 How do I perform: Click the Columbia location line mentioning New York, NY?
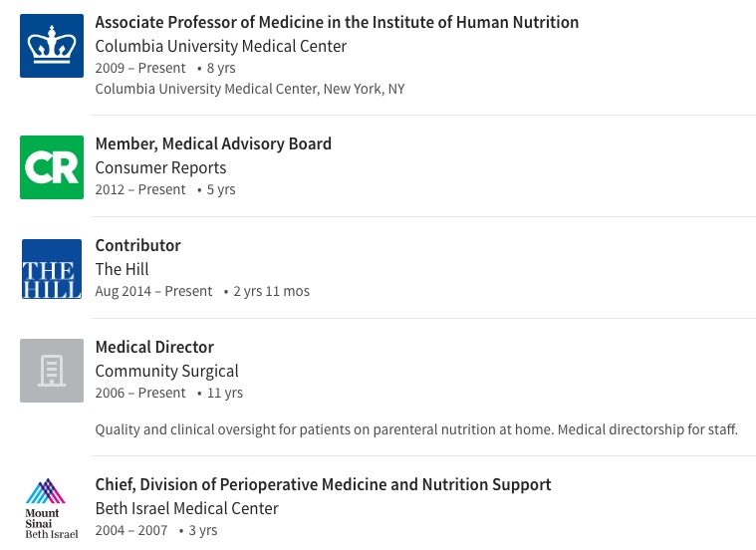[249, 89]
